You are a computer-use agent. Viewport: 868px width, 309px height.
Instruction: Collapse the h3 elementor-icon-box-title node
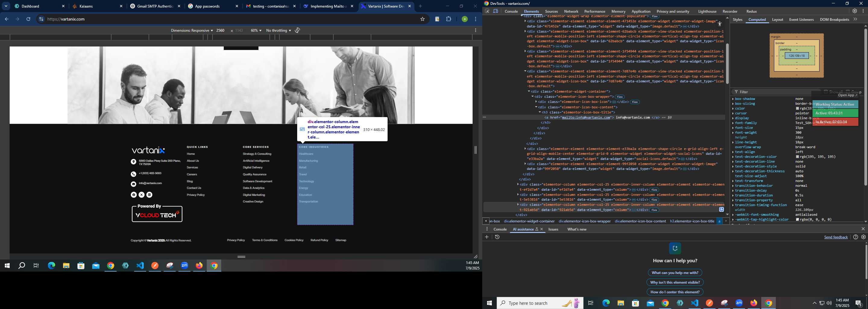click(539, 112)
